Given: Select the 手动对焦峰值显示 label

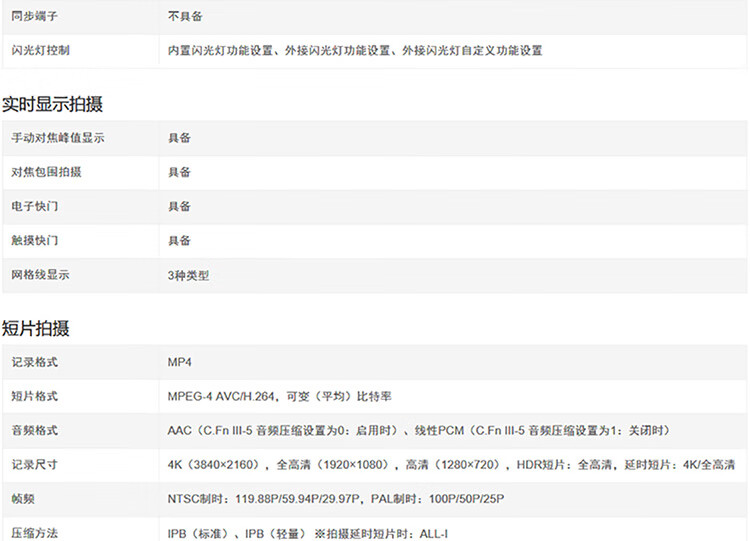Looking at the screenshot, I should tap(58, 138).
